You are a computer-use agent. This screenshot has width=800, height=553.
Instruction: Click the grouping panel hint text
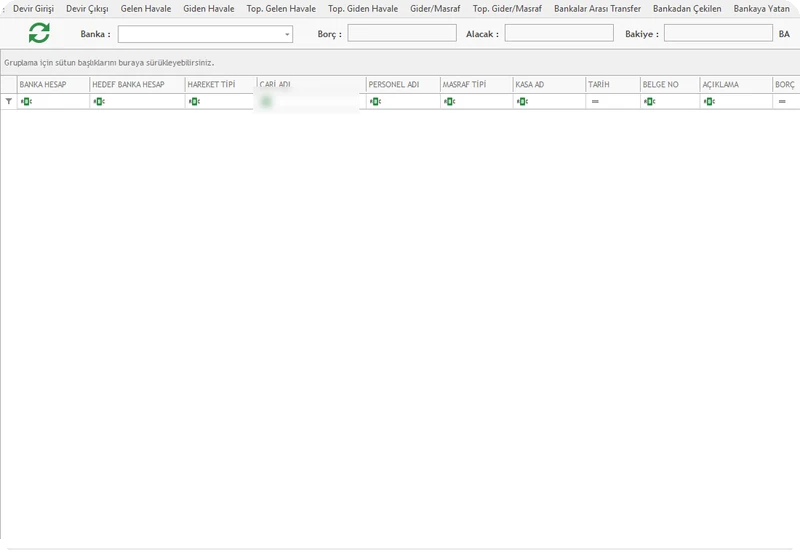tap(109, 63)
